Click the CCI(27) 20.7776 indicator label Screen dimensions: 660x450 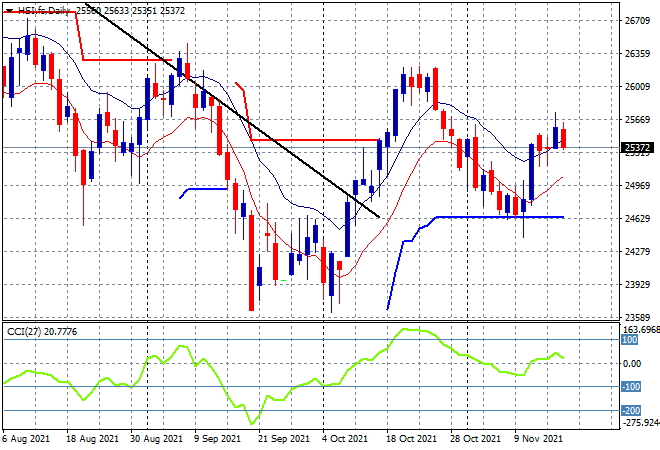point(42,332)
